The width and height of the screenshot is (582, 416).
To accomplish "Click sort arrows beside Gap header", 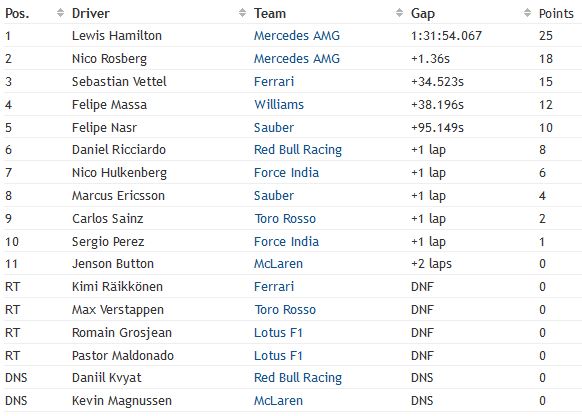I will (x=527, y=13).
